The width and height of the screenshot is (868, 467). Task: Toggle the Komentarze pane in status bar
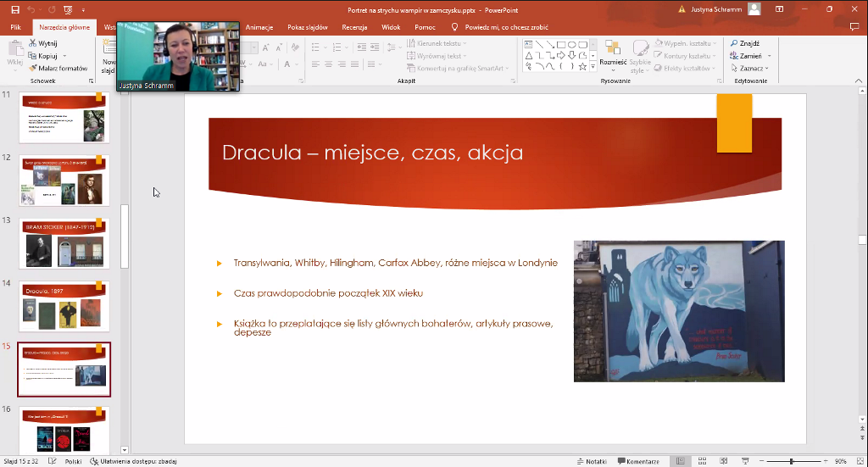point(637,461)
